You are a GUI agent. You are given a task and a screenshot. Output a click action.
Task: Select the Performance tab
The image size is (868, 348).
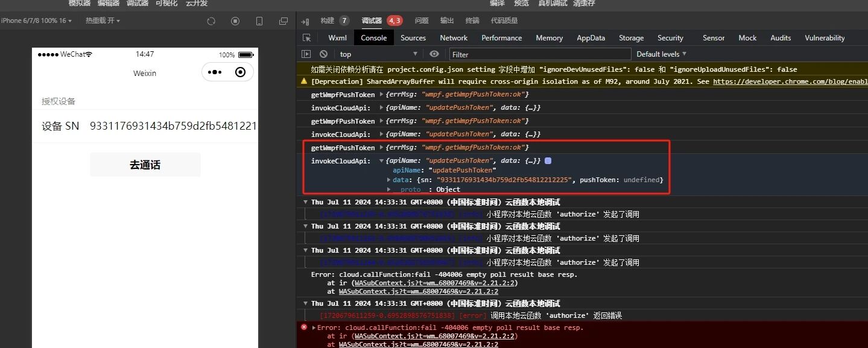(501, 38)
